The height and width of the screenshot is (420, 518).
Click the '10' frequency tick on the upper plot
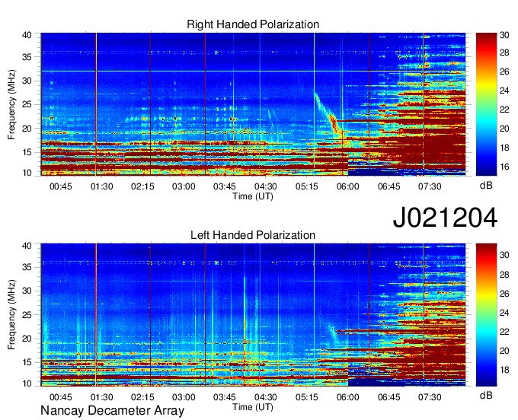27,173
